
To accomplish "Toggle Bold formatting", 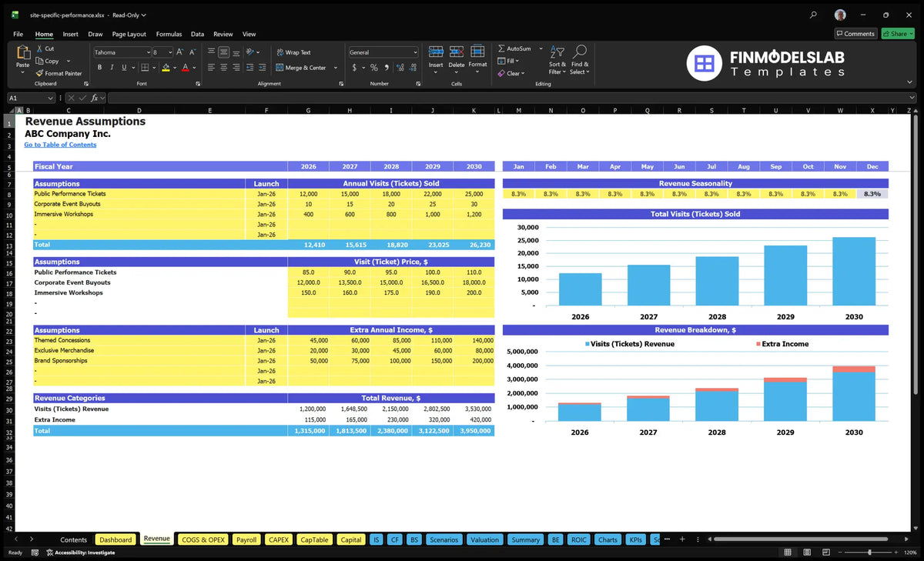I will coord(100,68).
